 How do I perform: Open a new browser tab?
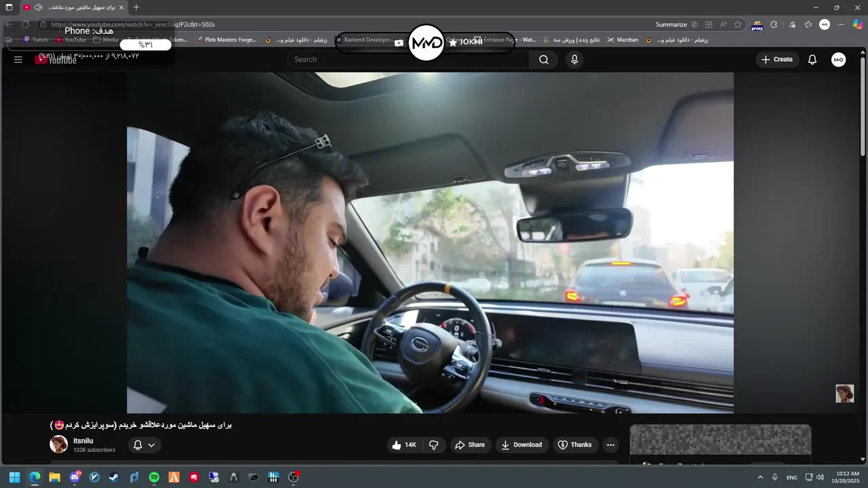point(136,7)
